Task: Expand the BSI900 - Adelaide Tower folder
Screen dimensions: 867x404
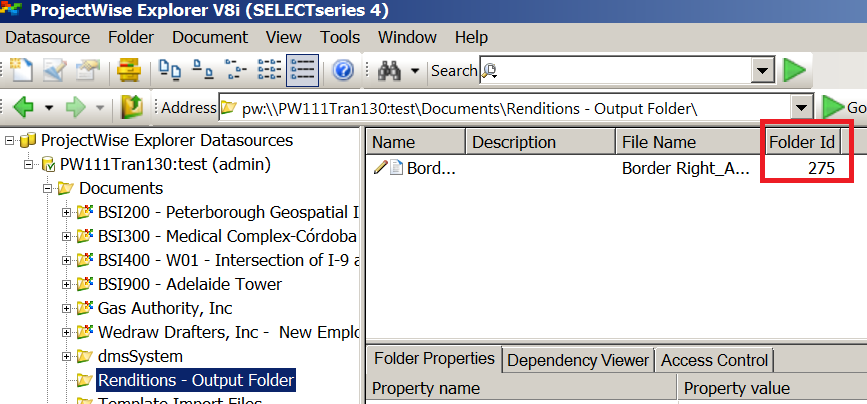Action: (66, 285)
